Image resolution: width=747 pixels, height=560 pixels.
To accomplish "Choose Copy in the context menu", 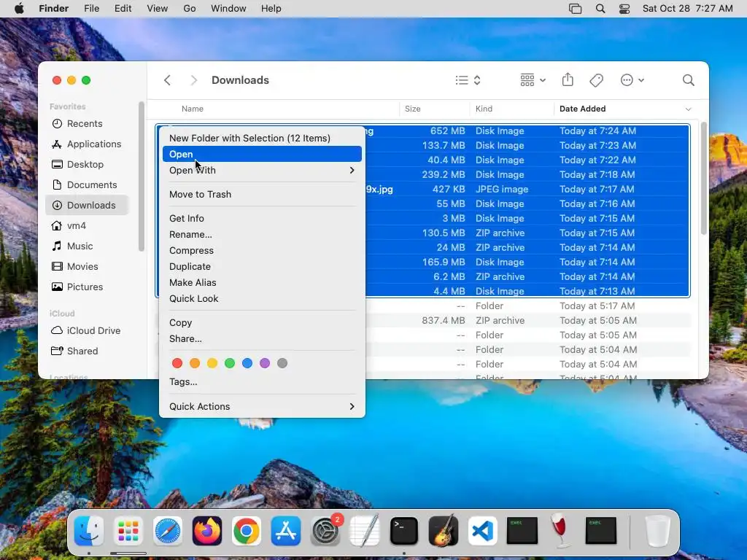I will 262,323.
